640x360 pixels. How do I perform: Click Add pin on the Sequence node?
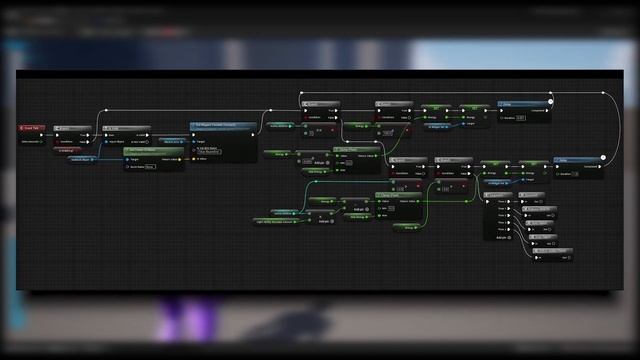(504, 238)
